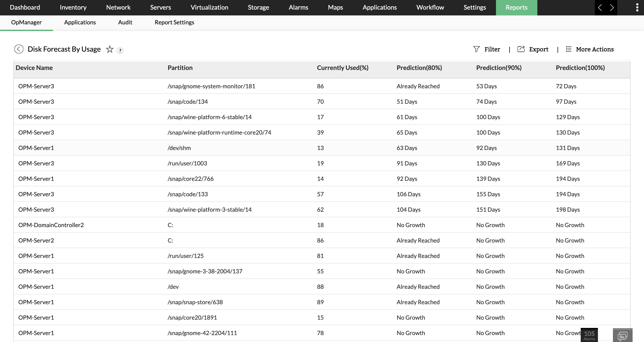This screenshot has height=342, width=644.
Task: Mark report as favorite with star icon
Action: [x=110, y=49]
